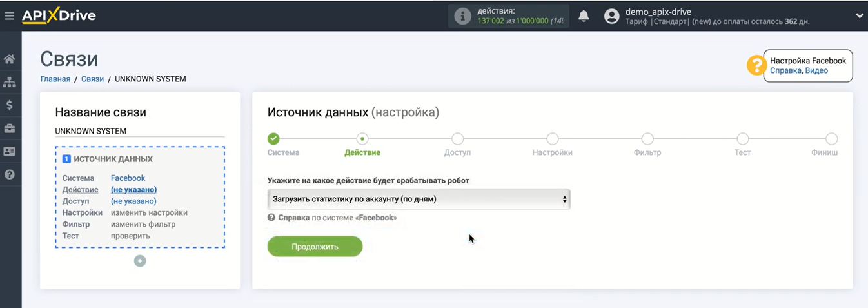Open the hamburger menu icon

click(x=9, y=16)
